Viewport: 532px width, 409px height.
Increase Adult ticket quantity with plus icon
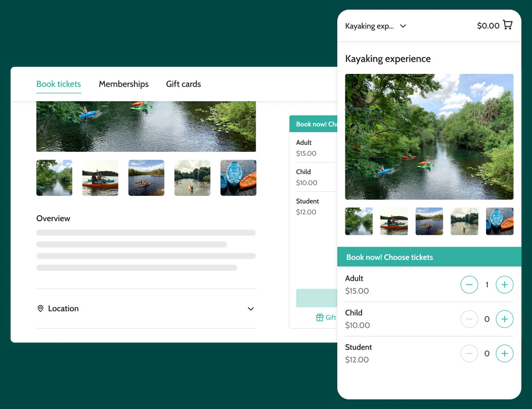[504, 284]
